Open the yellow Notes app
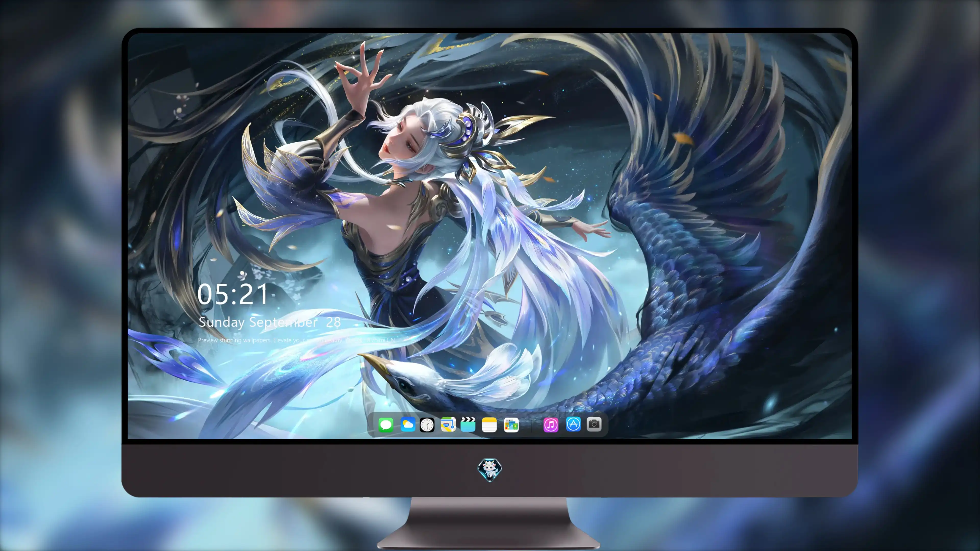Screen dimensions: 980x551 coord(489,425)
